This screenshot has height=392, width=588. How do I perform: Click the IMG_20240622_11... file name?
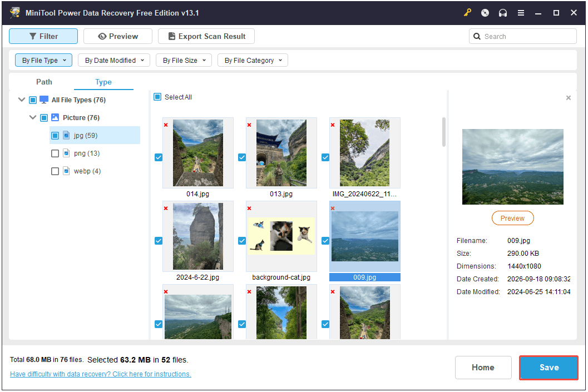pyautogui.click(x=364, y=193)
